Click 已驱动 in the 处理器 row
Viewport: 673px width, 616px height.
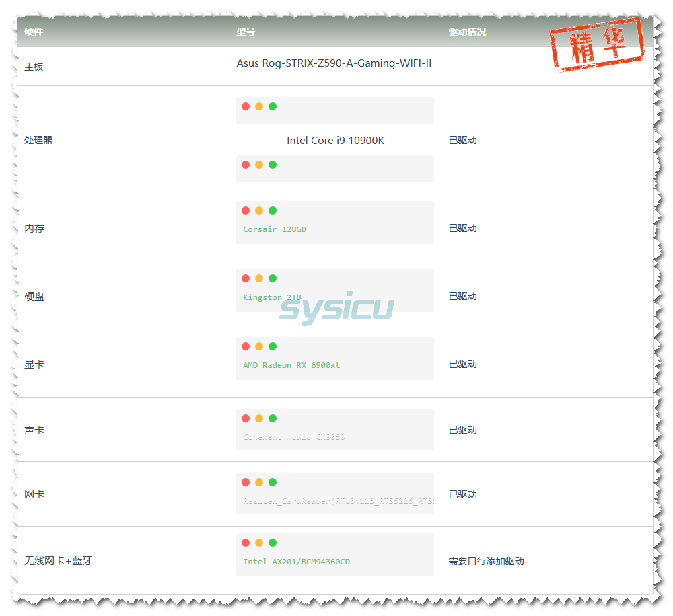[463, 141]
